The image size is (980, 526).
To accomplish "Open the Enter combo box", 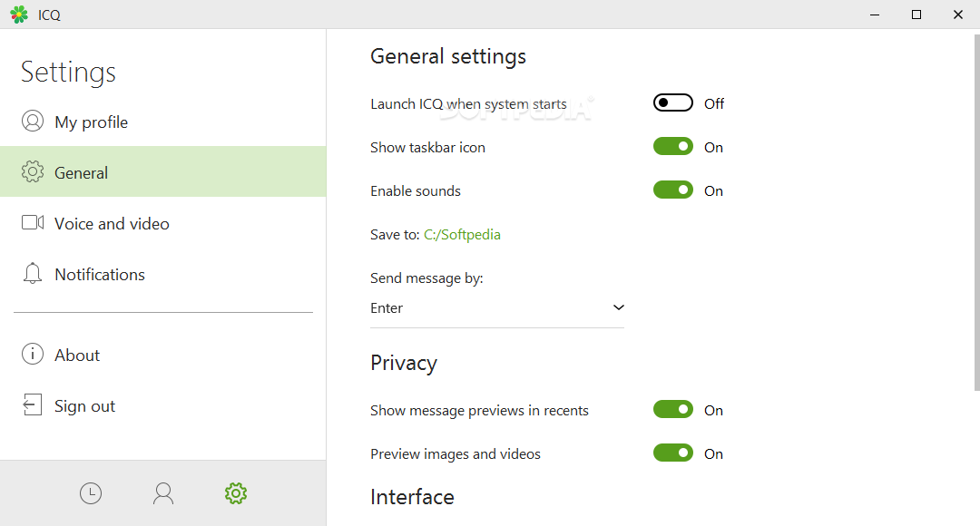I will [x=497, y=308].
